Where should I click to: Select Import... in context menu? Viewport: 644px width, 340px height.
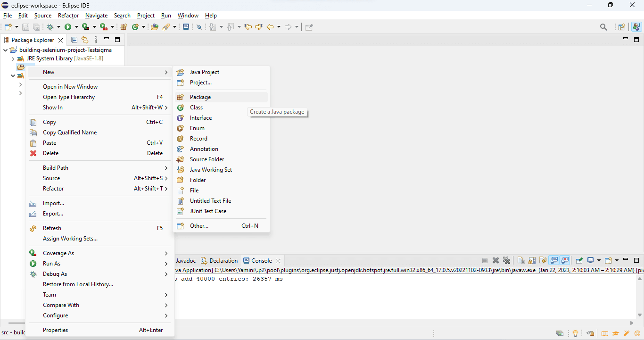tap(99, 203)
